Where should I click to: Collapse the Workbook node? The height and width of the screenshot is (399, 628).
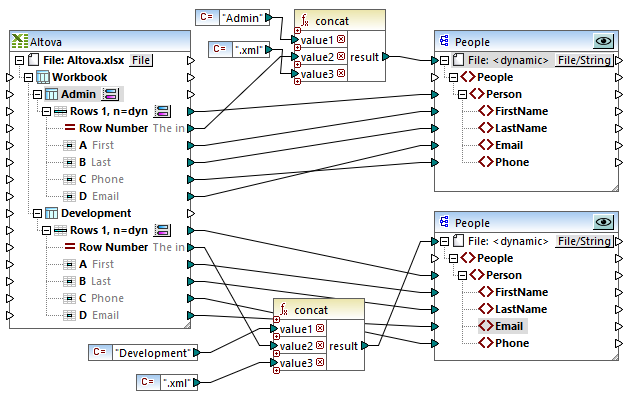click(28, 77)
